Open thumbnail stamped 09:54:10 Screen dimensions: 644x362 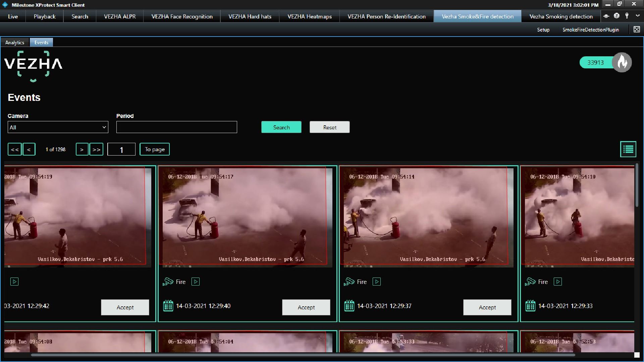pyautogui.click(x=579, y=218)
